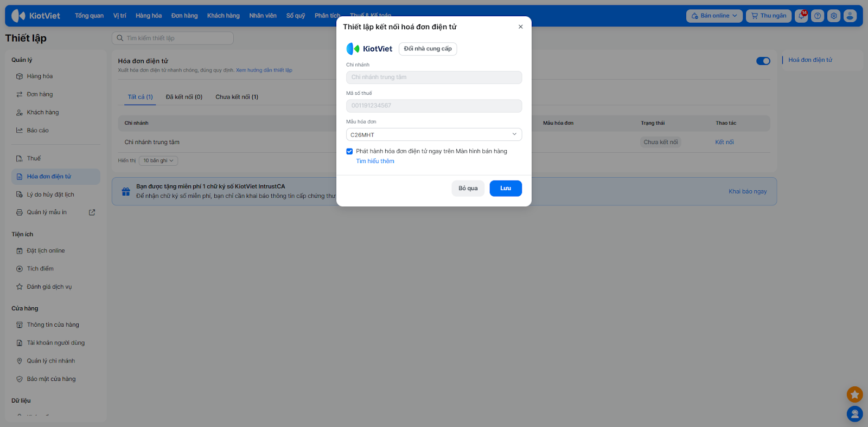Click the Khách hàng sidebar icon
The width and height of the screenshot is (868, 427).
pos(20,113)
